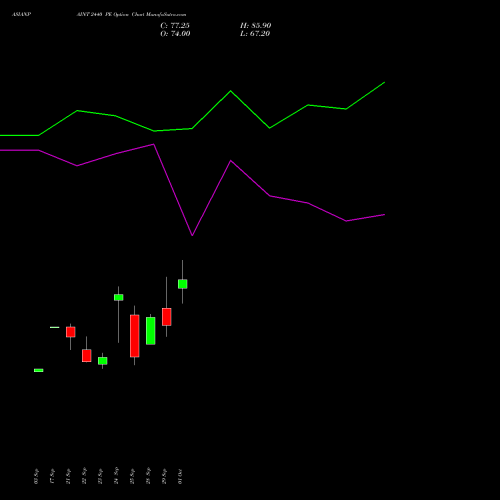The image size is (500, 500).
Task: Select the 21 Sep date label on axis
Action: tap(68, 476)
